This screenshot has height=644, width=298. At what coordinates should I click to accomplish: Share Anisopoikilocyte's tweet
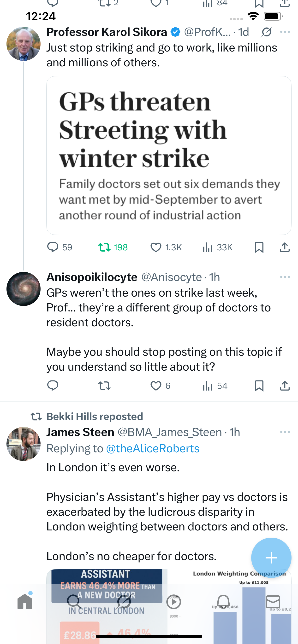tap(285, 386)
